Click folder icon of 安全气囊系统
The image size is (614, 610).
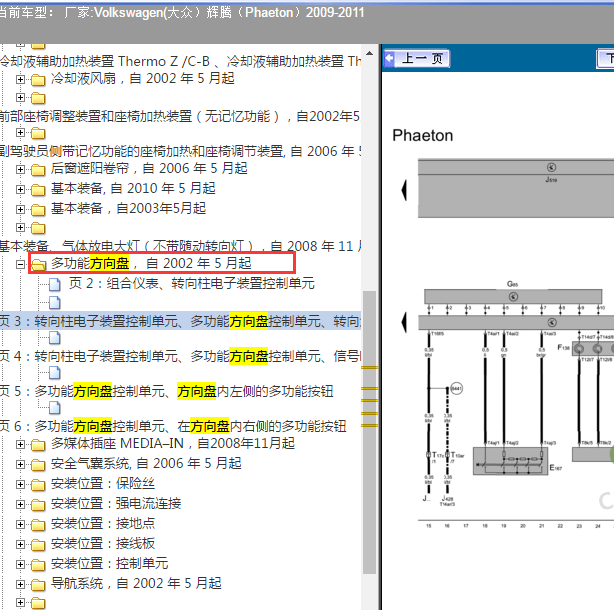click(38, 465)
